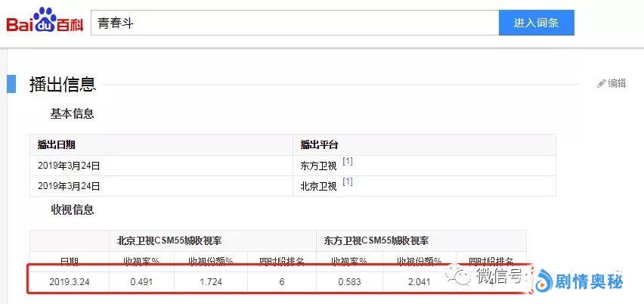Select the 播出日期 column header

pyautogui.click(x=57, y=144)
